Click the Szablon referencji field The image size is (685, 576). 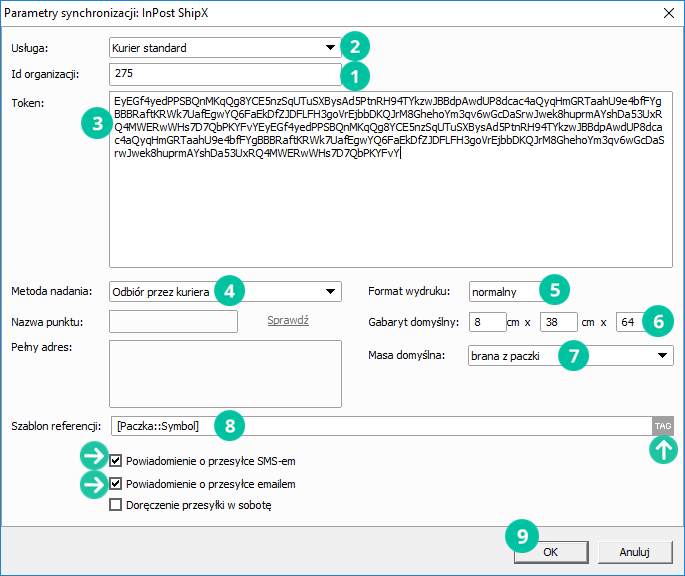pyautogui.click(x=382, y=426)
